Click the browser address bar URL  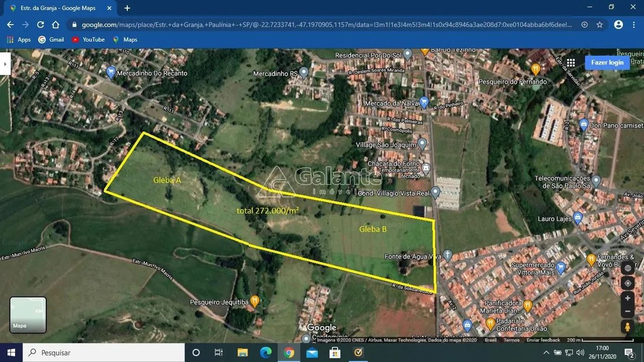point(322,25)
